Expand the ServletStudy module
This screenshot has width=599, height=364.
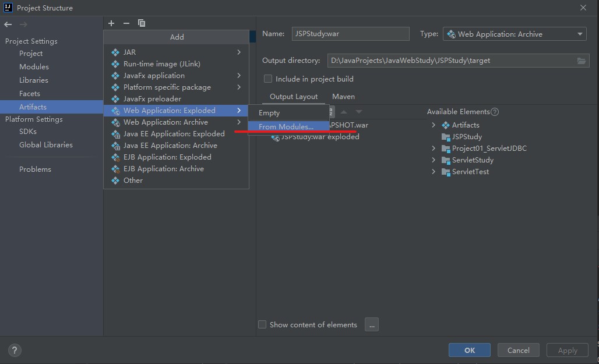pyautogui.click(x=434, y=160)
